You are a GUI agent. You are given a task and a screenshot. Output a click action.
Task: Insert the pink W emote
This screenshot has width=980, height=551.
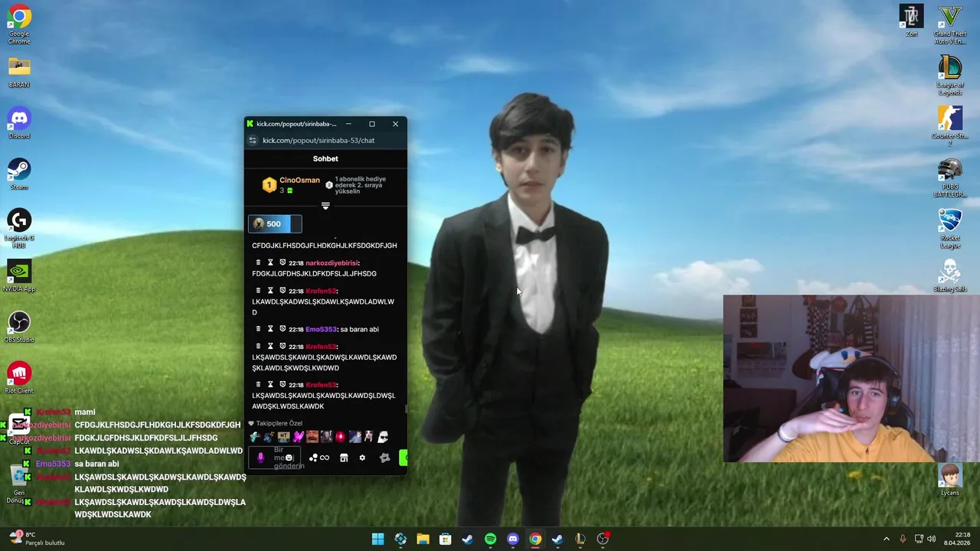[299, 437]
